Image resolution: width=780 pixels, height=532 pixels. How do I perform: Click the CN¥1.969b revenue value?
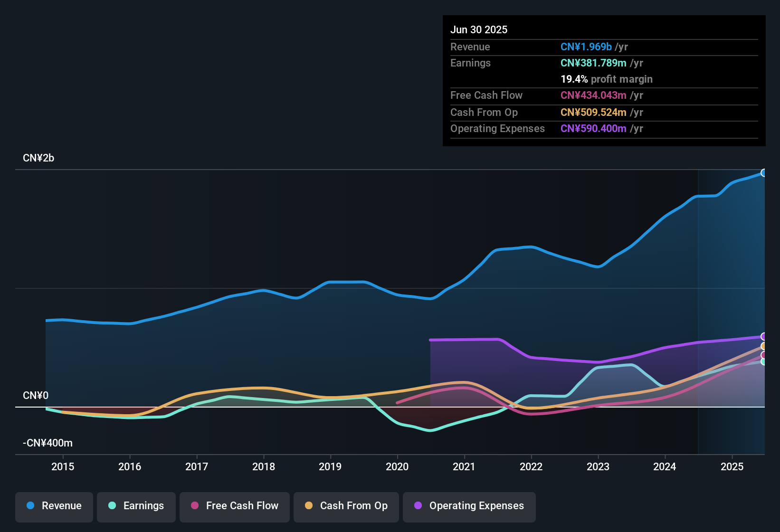tap(586, 47)
